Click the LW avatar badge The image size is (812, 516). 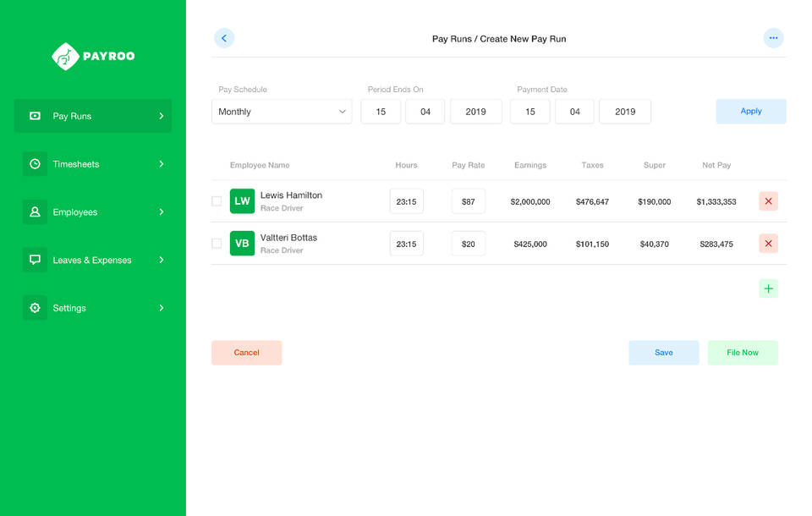click(x=243, y=201)
